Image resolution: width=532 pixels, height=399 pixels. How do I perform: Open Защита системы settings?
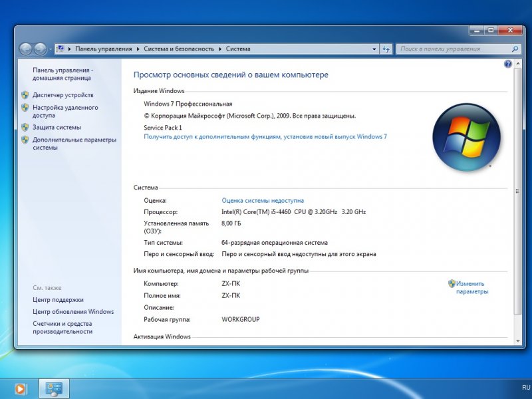tap(57, 127)
